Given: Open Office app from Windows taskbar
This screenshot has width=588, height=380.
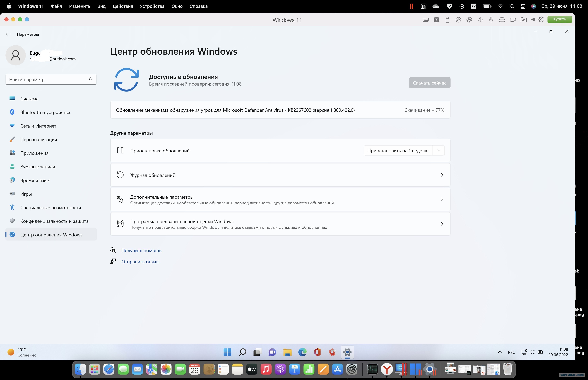Looking at the screenshot, I should pyautogui.click(x=317, y=352).
